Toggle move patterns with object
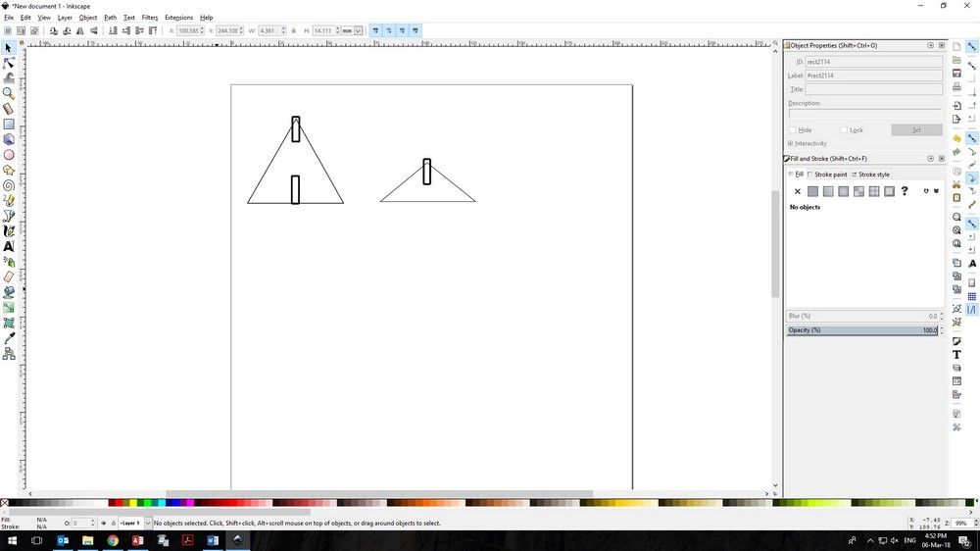 pyautogui.click(x=415, y=30)
